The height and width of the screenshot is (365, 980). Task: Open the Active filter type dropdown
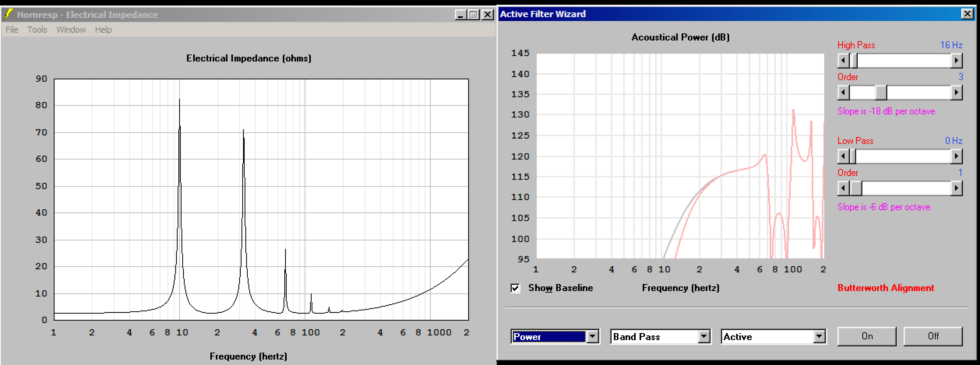pyautogui.click(x=819, y=337)
